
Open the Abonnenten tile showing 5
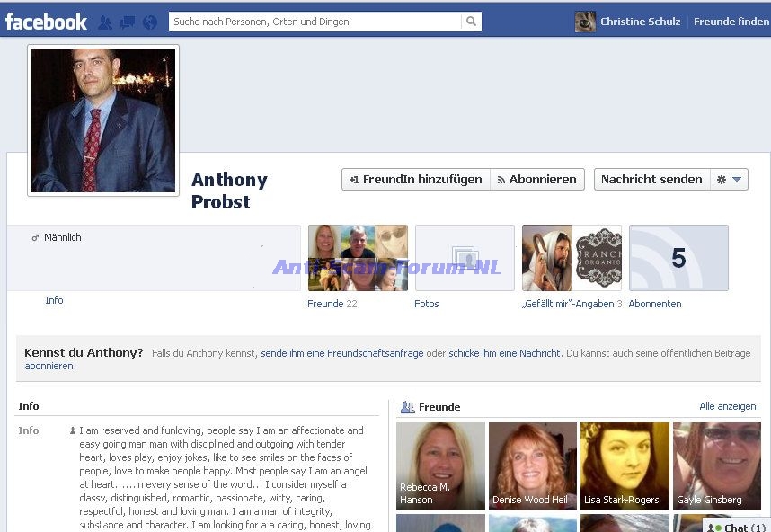tap(678, 258)
